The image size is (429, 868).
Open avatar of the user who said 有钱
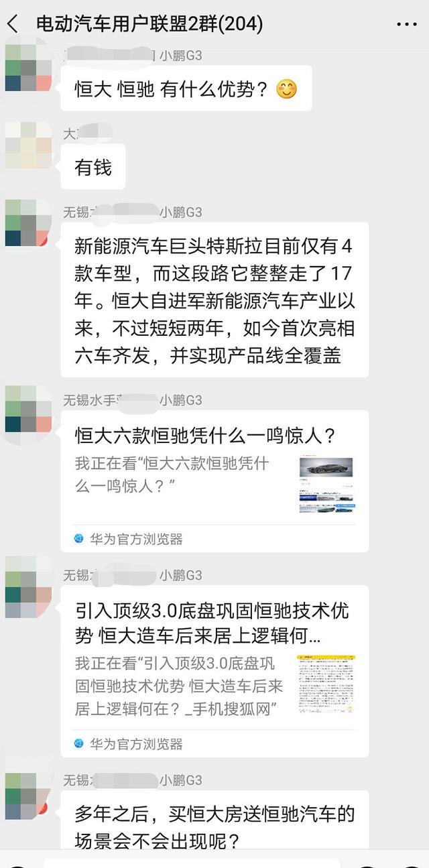pos(28,145)
